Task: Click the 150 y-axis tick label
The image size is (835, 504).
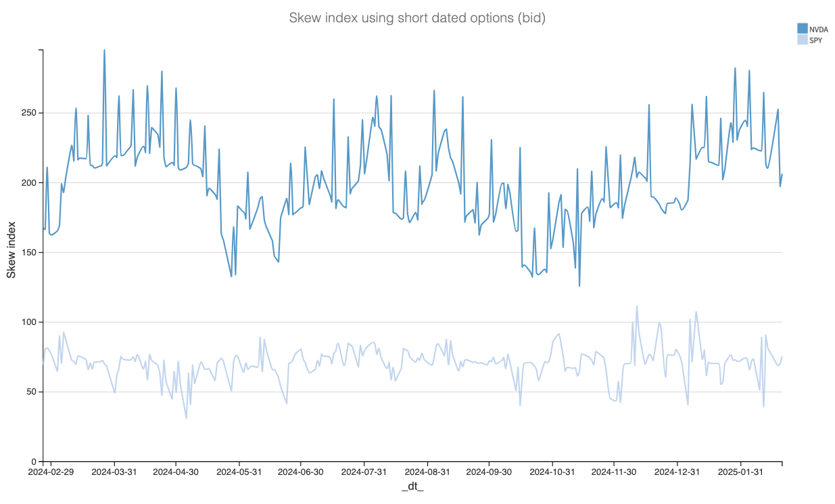Action: [28, 253]
